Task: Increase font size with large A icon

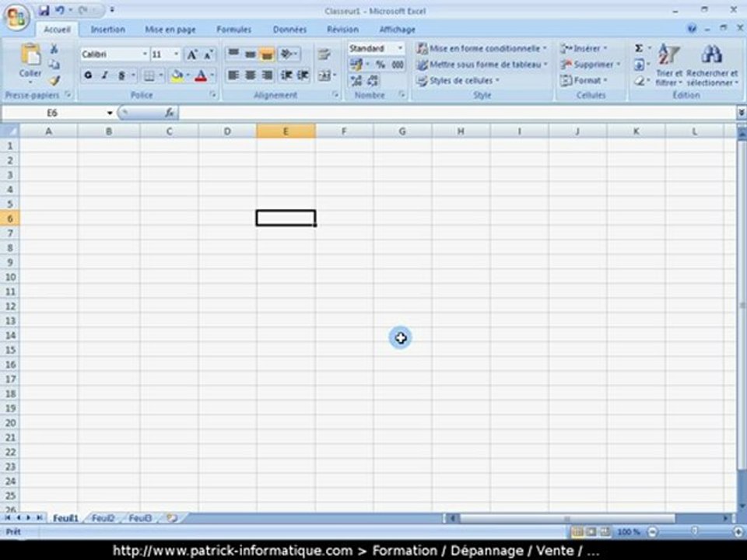Action: pos(191,54)
